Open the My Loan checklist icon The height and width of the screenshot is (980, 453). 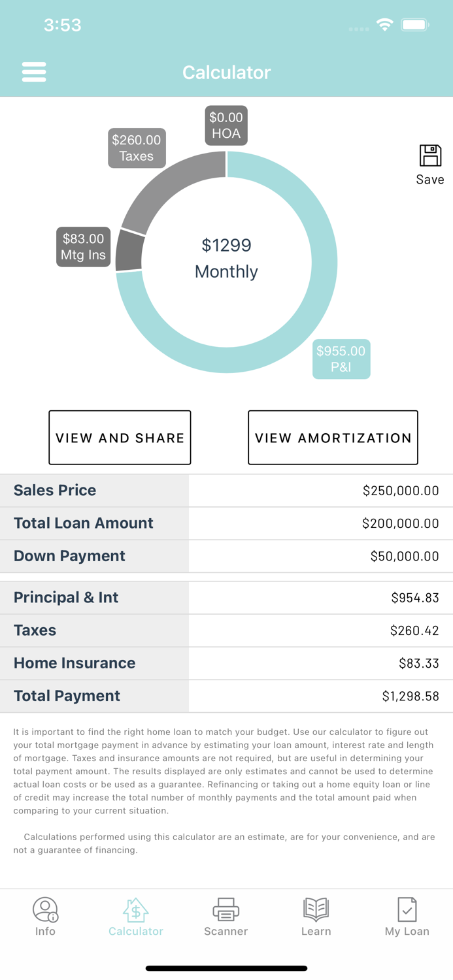[407, 909]
